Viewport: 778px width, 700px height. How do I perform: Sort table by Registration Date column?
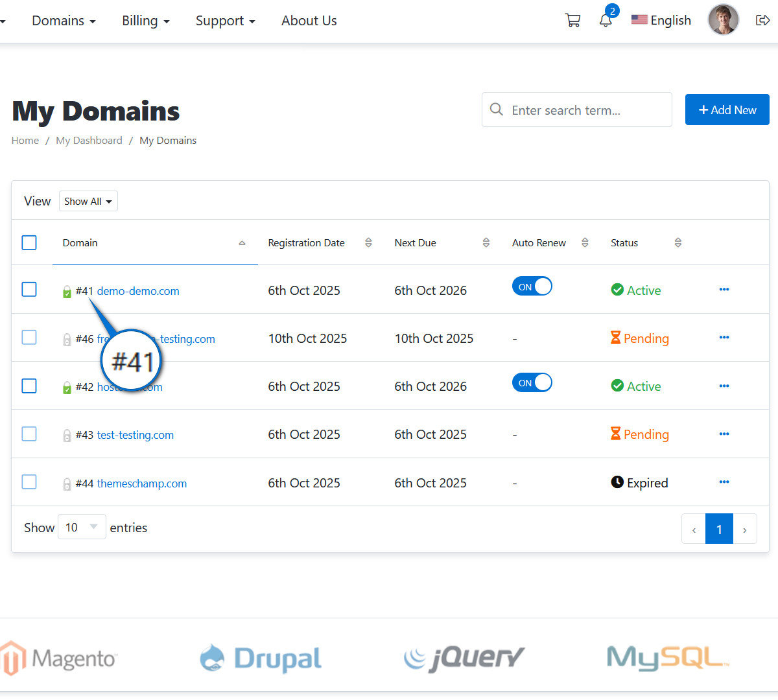click(x=368, y=242)
